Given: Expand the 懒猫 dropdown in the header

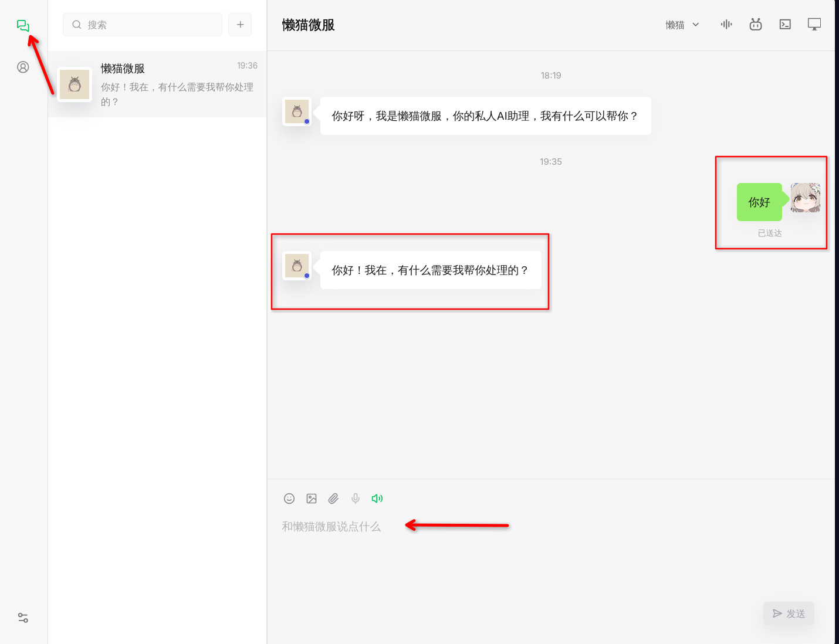Looking at the screenshot, I should coord(682,25).
